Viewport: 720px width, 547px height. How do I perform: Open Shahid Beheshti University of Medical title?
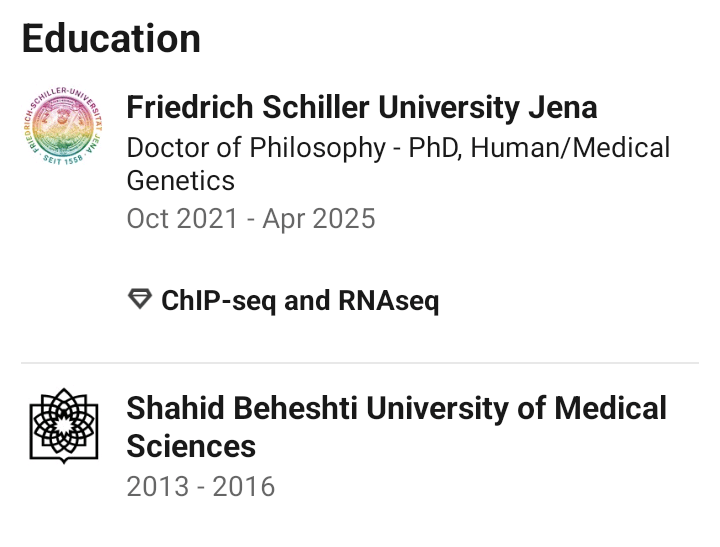(x=396, y=408)
